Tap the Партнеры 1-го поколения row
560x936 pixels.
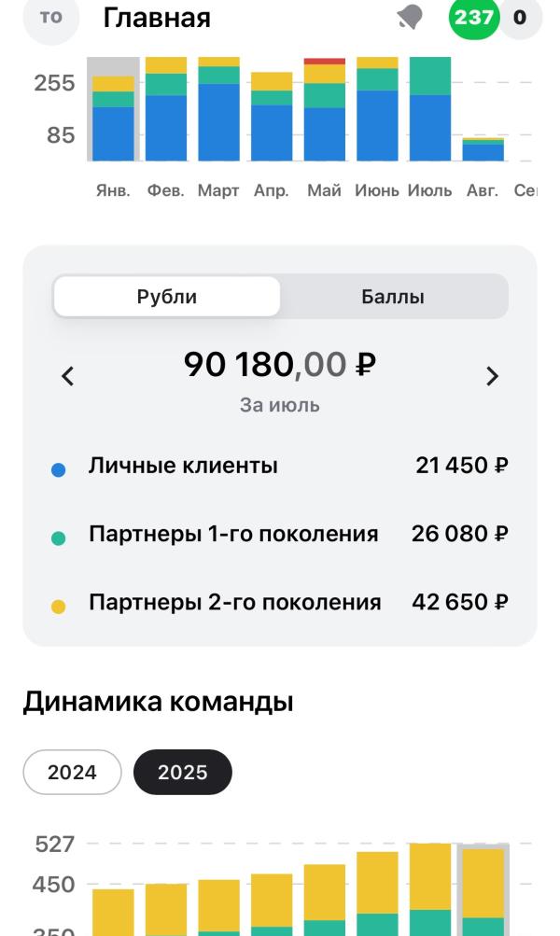(x=280, y=534)
